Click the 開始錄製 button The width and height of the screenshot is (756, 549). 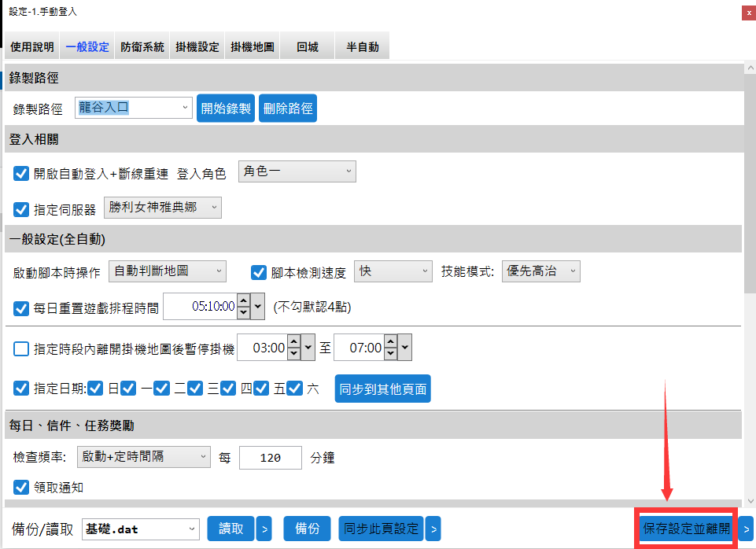[226, 109]
